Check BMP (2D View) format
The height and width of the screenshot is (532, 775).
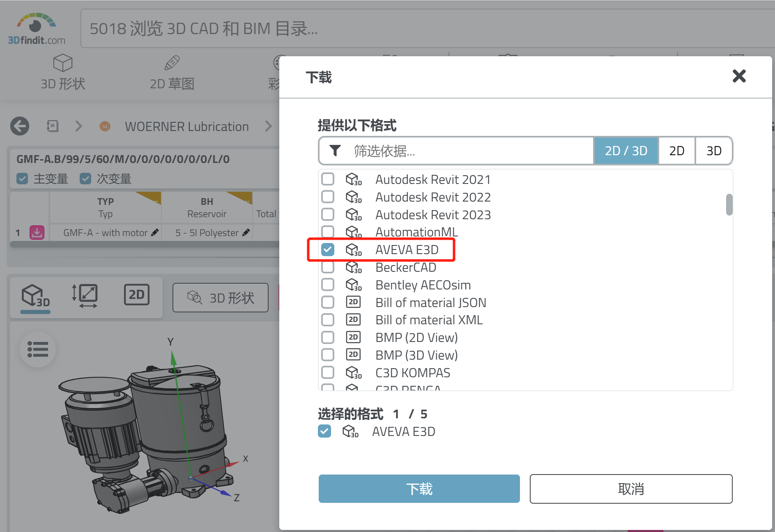coord(328,337)
